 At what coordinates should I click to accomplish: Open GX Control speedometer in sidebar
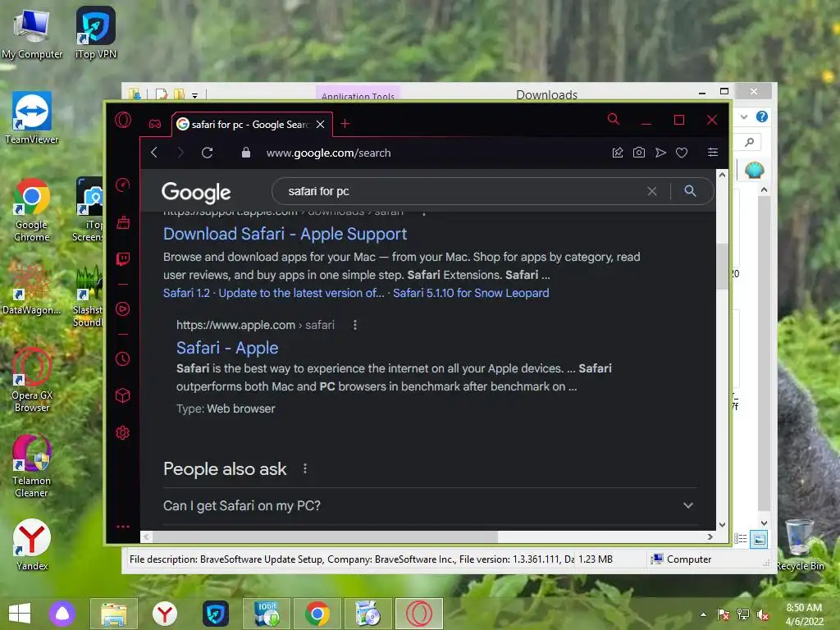123,185
